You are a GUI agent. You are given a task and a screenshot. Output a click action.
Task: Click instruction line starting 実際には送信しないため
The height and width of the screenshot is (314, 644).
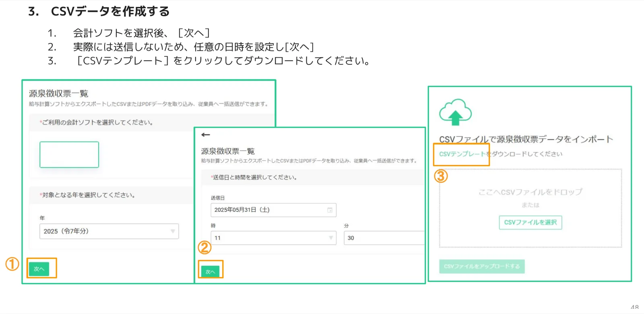194,47
